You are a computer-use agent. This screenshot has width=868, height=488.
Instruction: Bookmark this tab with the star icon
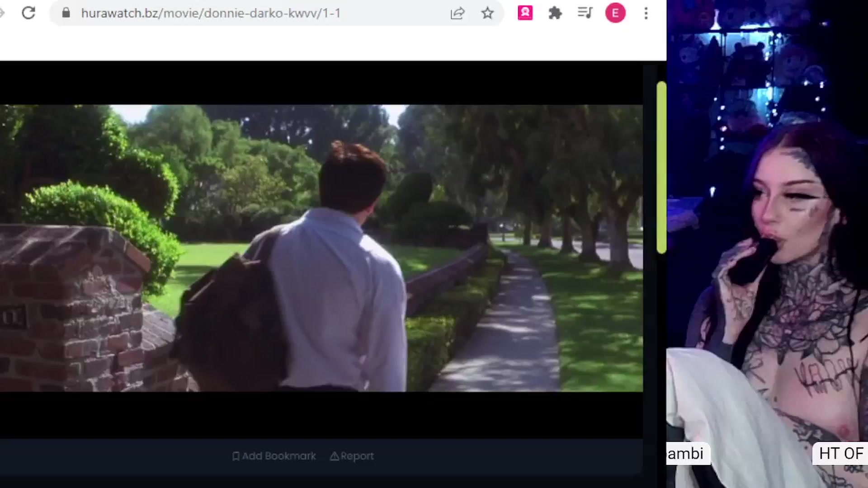pyautogui.click(x=487, y=13)
